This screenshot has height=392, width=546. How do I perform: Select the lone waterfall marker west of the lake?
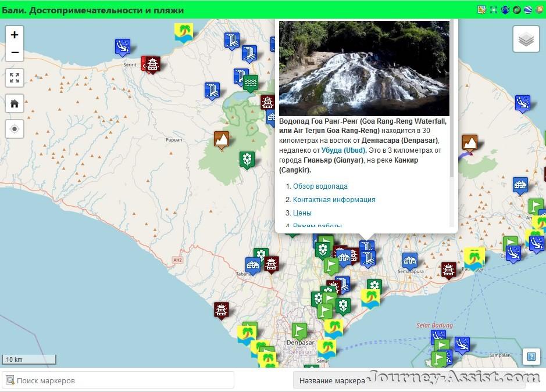click(x=212, y=91)
